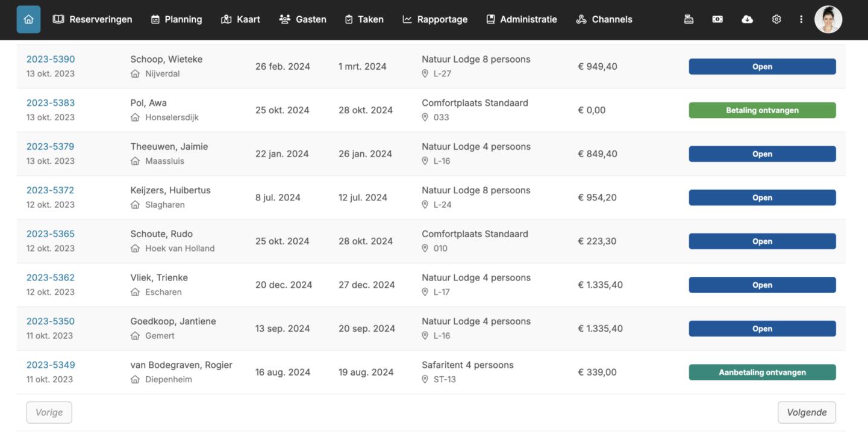Image resolution: width=868 pixels, height=443 pixels.
Task: Click the home icon button
Action: [28, 19]
